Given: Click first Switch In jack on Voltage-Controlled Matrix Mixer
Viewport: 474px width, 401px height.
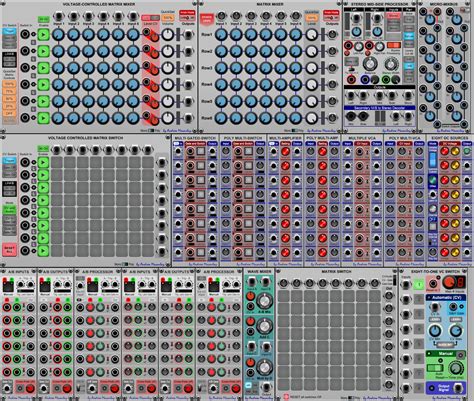Looking at the screenshot, I should tap(25, 34).
